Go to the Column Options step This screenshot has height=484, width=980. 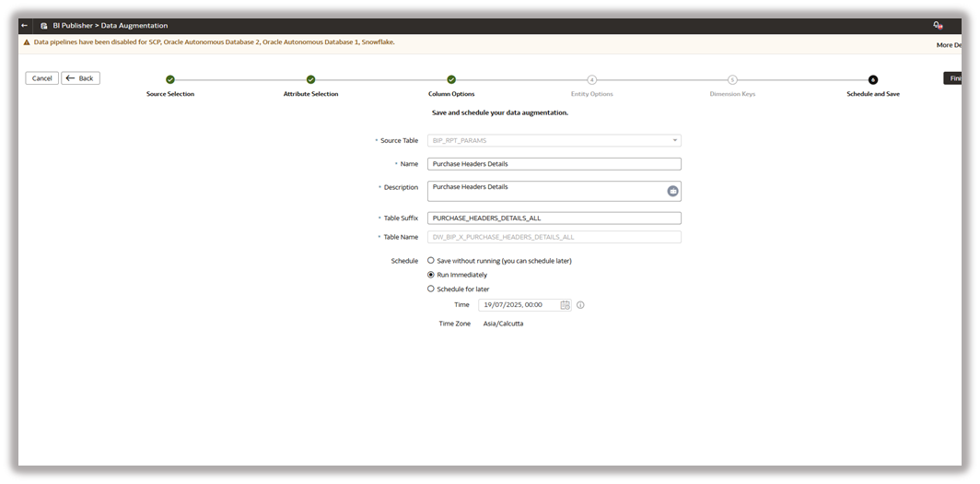click(x=451, y=79)
